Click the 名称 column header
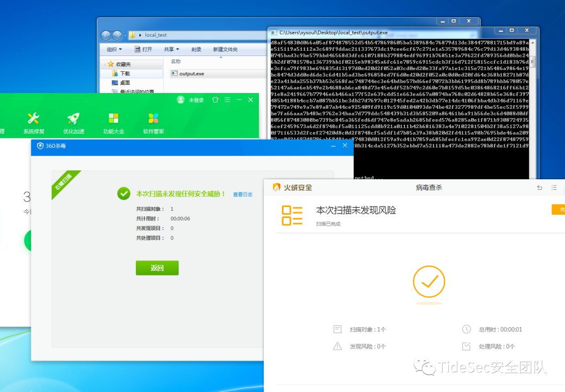565x392 pixels. 176,62
